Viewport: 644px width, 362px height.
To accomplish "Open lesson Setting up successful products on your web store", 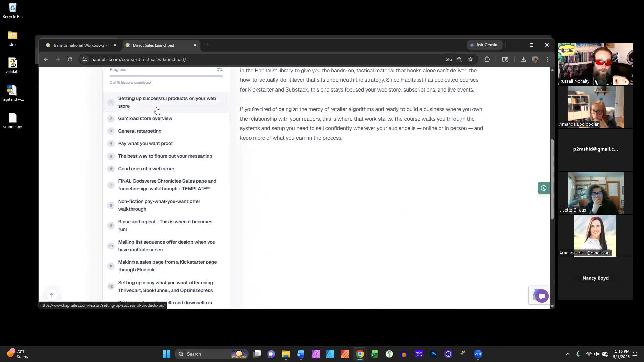I will pos(167,102).
